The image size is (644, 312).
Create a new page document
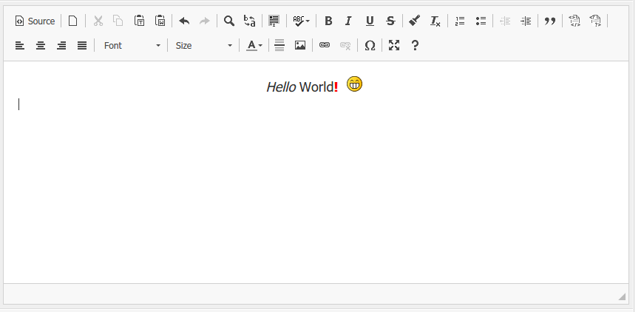(x=72, y=21)
